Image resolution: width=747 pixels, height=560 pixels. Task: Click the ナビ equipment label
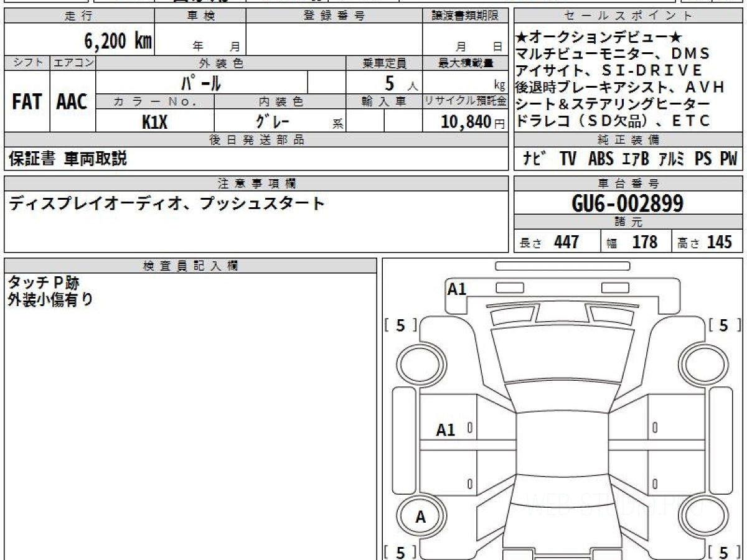pos(535,159)
